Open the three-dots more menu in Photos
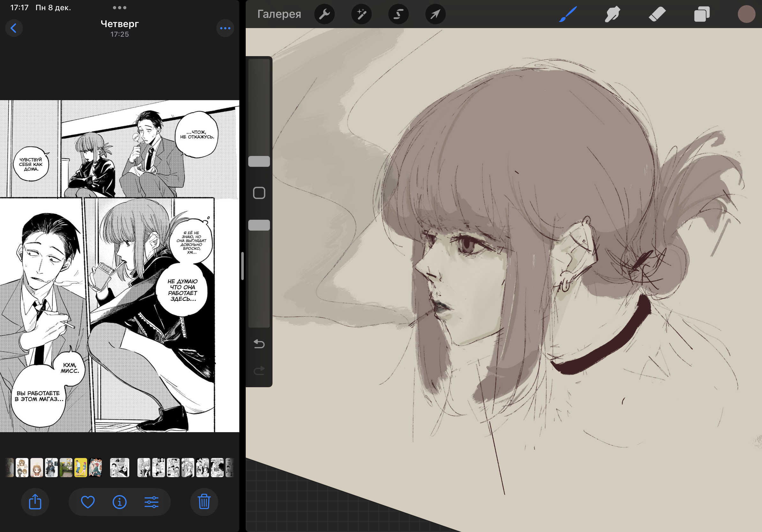Viewport: 762px width, 532px height. pos(225,28)
